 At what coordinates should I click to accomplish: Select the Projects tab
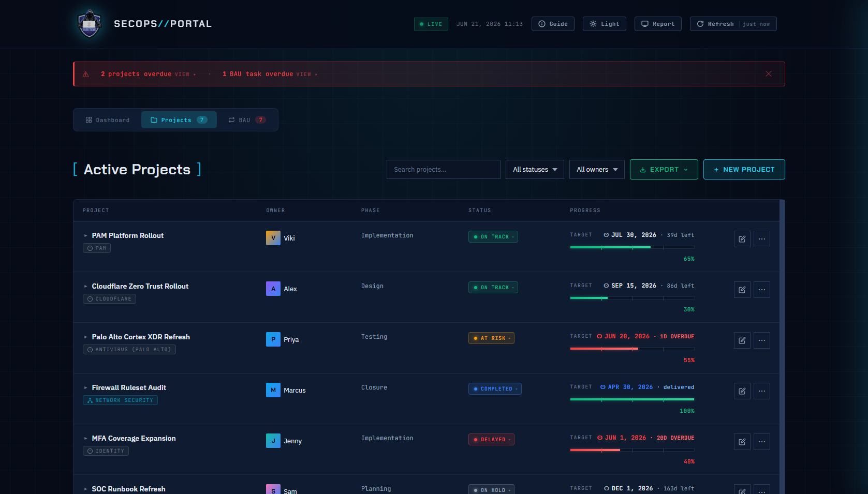tap(179, 120)
